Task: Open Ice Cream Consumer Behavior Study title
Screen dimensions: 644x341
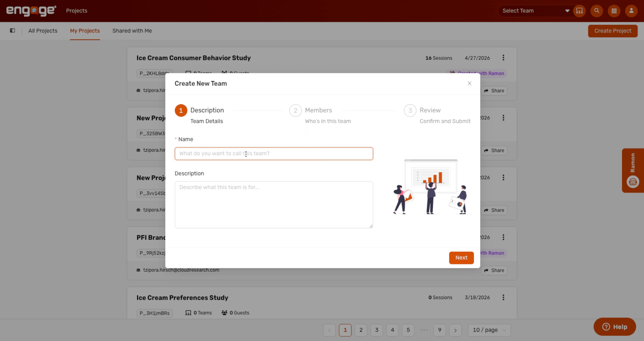Action: click(194, 58)
